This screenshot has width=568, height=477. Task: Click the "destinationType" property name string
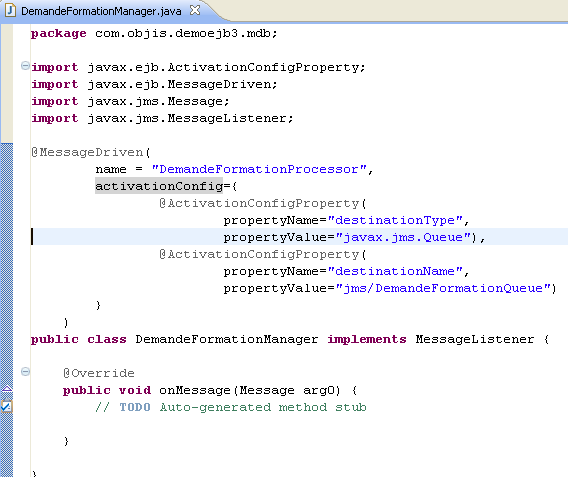pos(395,220)
